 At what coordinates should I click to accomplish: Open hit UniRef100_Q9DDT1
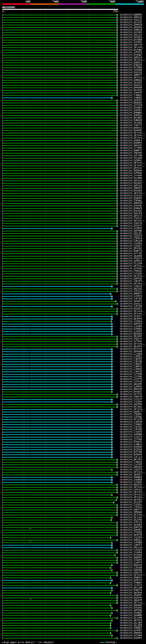[131, 63]
